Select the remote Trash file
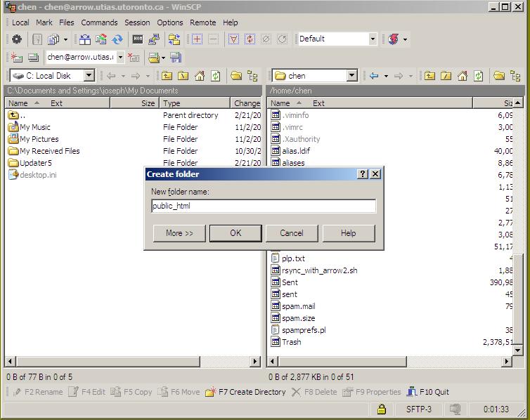The image size is (530, 420). coord(286,342)
